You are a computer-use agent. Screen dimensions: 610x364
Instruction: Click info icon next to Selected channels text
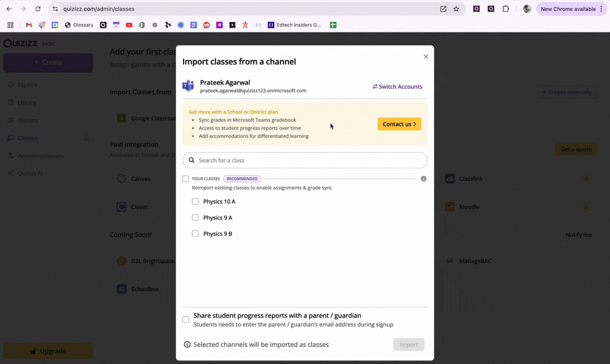(187, 345)
